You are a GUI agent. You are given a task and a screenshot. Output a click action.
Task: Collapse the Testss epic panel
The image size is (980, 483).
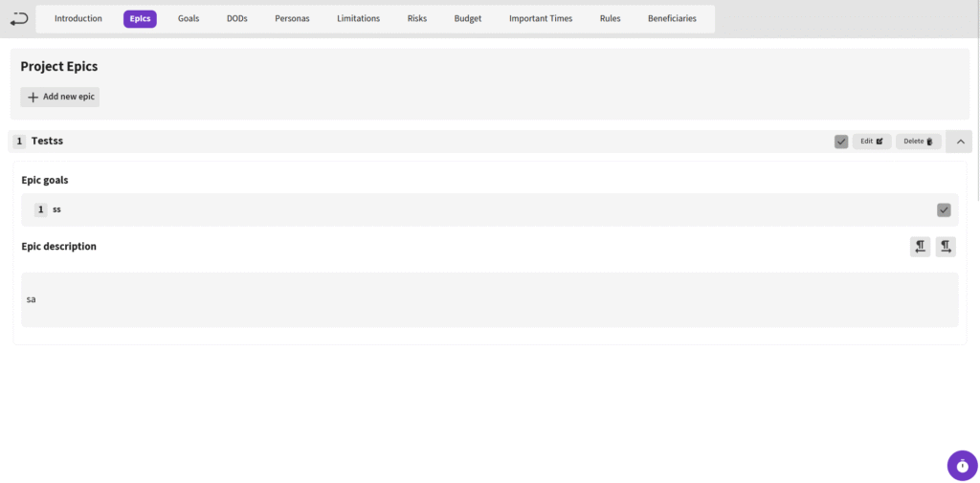click(959, 142)
